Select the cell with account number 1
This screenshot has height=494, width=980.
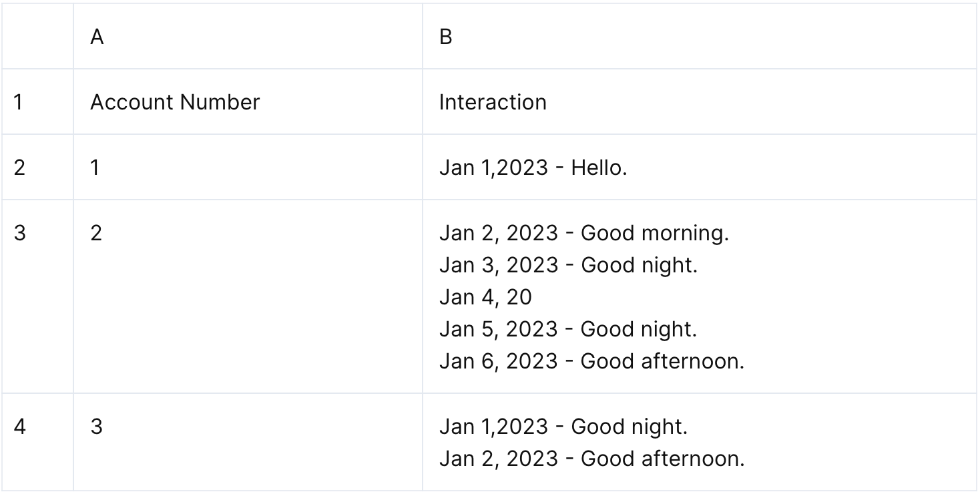click(95, 168)
